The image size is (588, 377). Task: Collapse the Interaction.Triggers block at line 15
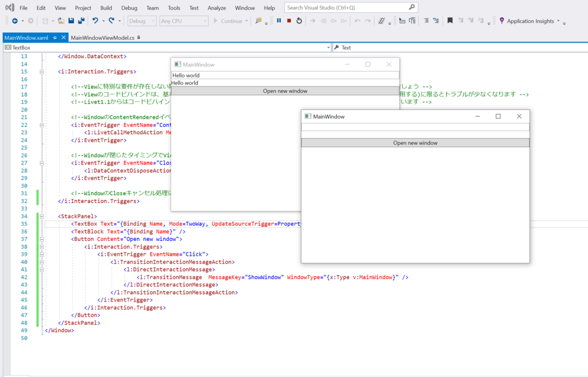pos(41,72)
